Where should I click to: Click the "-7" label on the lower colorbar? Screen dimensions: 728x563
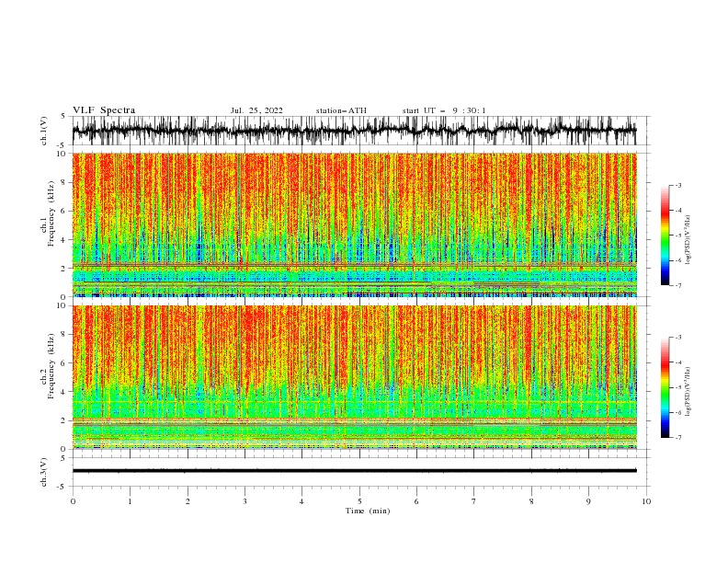[x=677, y=438]
